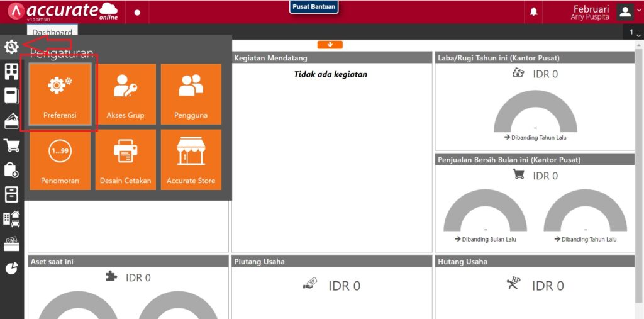644x319 pixels.
Task: Click the Hutang Usaha widget header
Action: (535, 262)
